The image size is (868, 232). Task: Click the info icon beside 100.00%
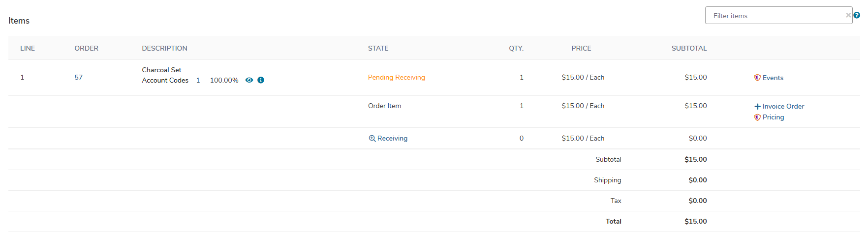click(x=261, y=80)
